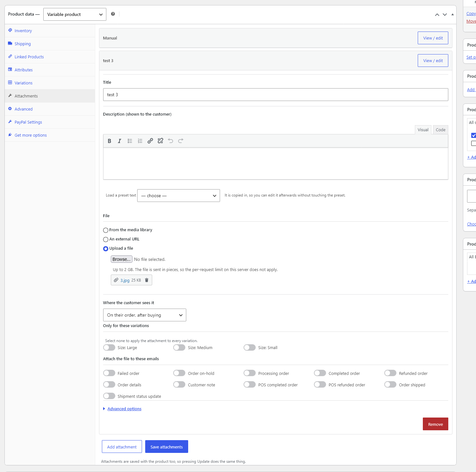
Task: Click the Attributes list icon
Action: click(x=10, y=69)
